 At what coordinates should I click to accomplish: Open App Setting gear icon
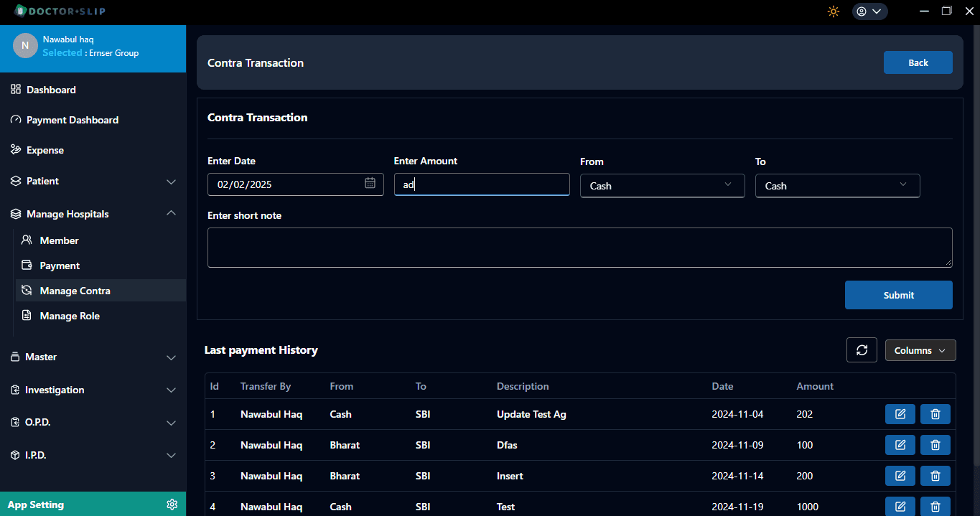pos(172,505)
